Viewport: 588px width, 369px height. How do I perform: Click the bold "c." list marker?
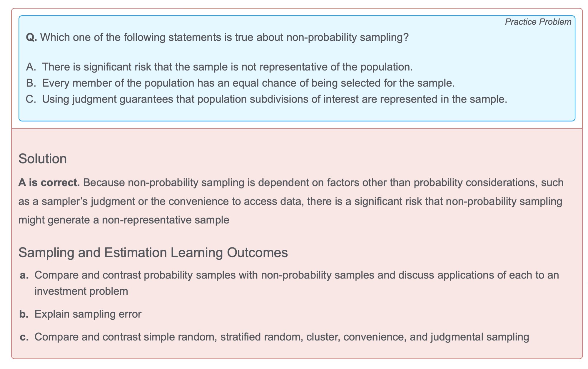[24, 337]
